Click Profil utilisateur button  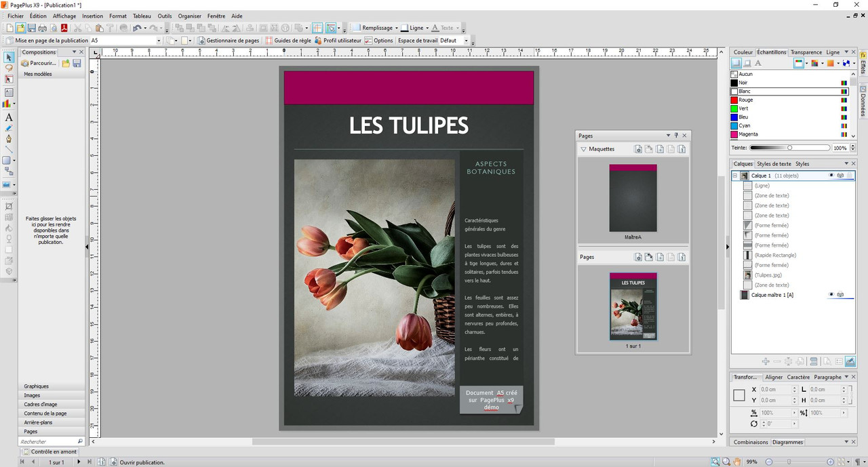click(x=338, y=40)
